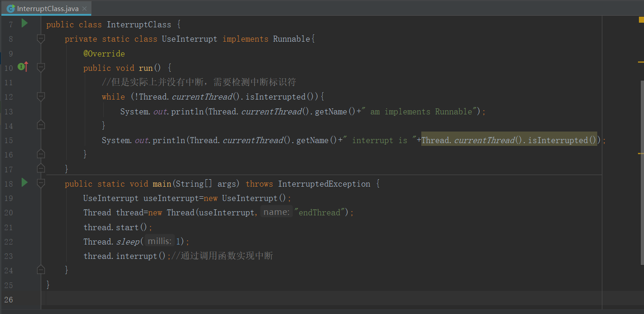
Task: Click the millis: parameter hint on line 22
Action: (x=159, y=240)
